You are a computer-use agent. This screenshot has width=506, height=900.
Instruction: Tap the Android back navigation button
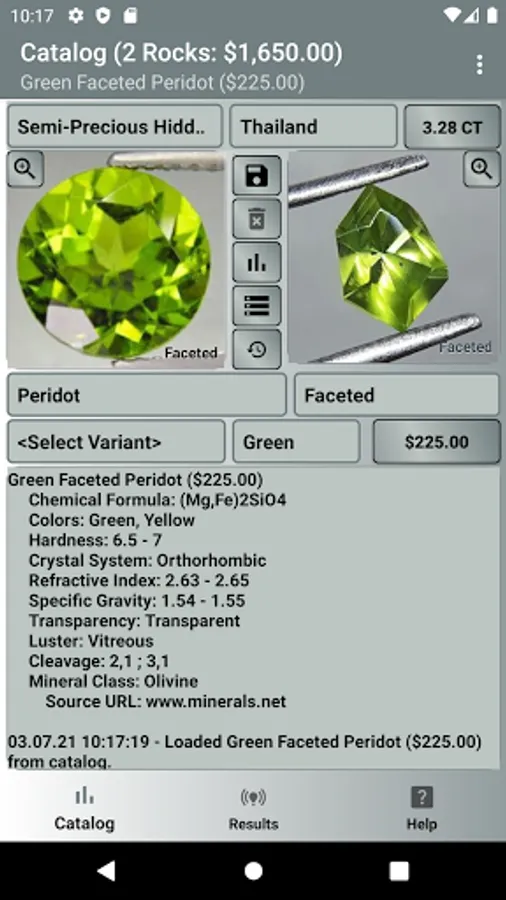[106, 871]
